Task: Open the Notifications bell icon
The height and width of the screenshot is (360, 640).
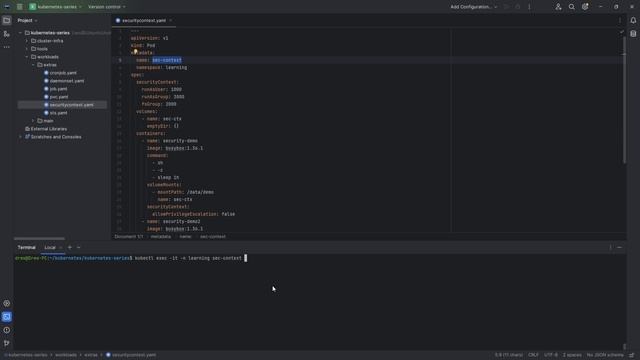Action: (633, 20)
